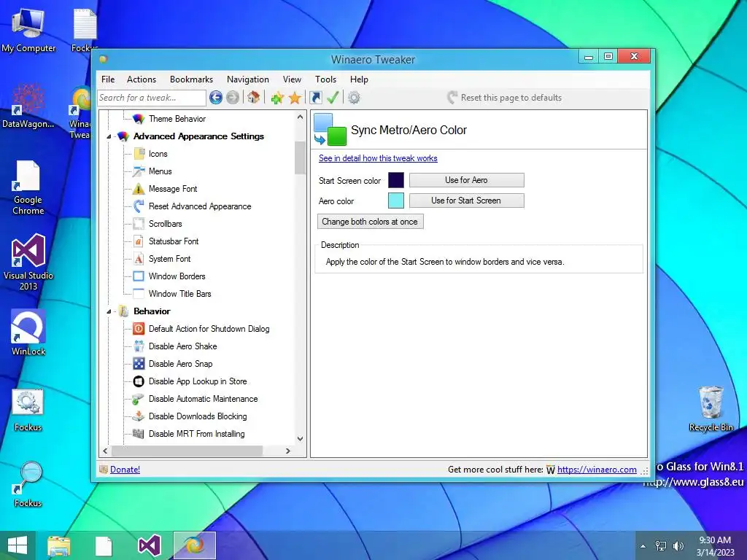
Task: Open the https://winaero.com link
Action: (597, 470)
